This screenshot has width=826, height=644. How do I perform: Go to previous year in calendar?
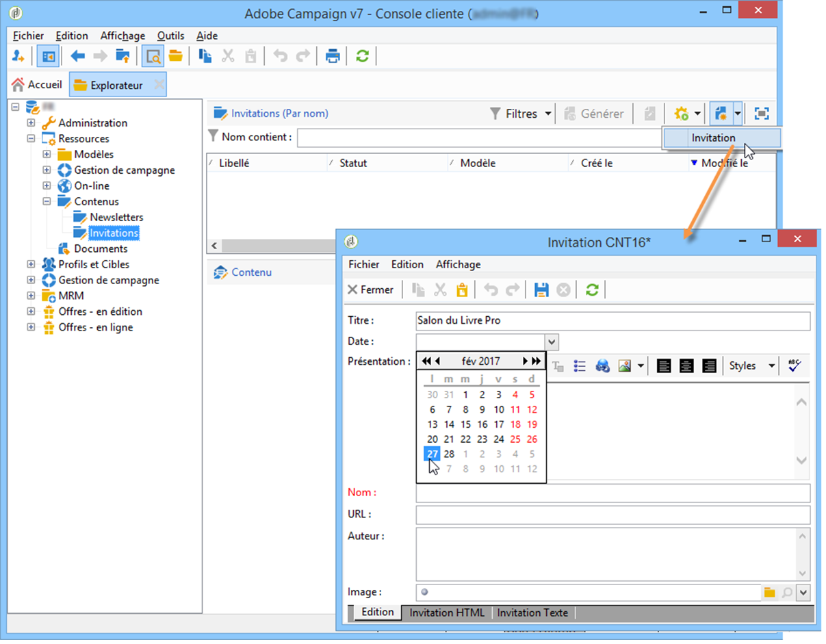(426, 361)
